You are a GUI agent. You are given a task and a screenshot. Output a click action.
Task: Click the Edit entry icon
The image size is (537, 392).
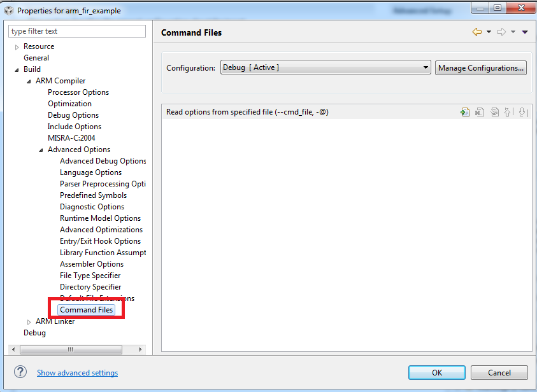click(494, 112)
